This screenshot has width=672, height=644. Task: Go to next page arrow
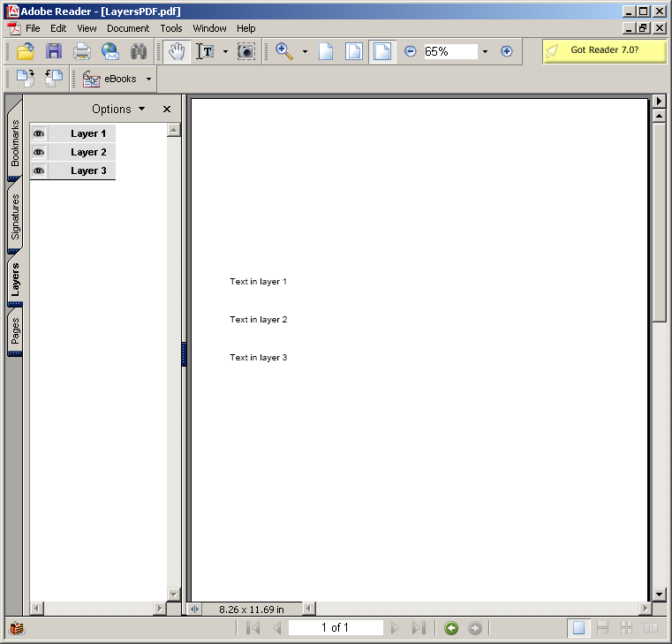[x=395, y=628]
